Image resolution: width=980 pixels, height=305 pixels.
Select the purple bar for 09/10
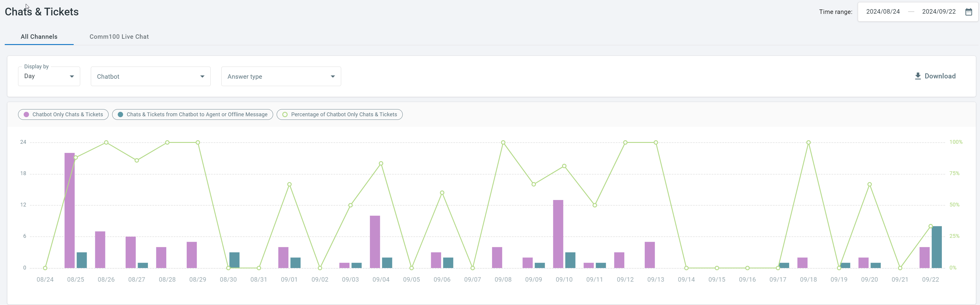click(x=558, y=234)
